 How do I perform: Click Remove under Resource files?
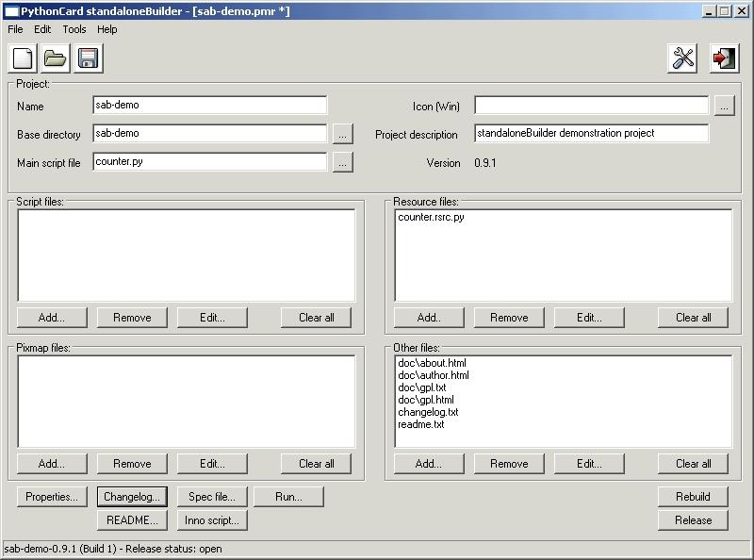tap(509, 318)
